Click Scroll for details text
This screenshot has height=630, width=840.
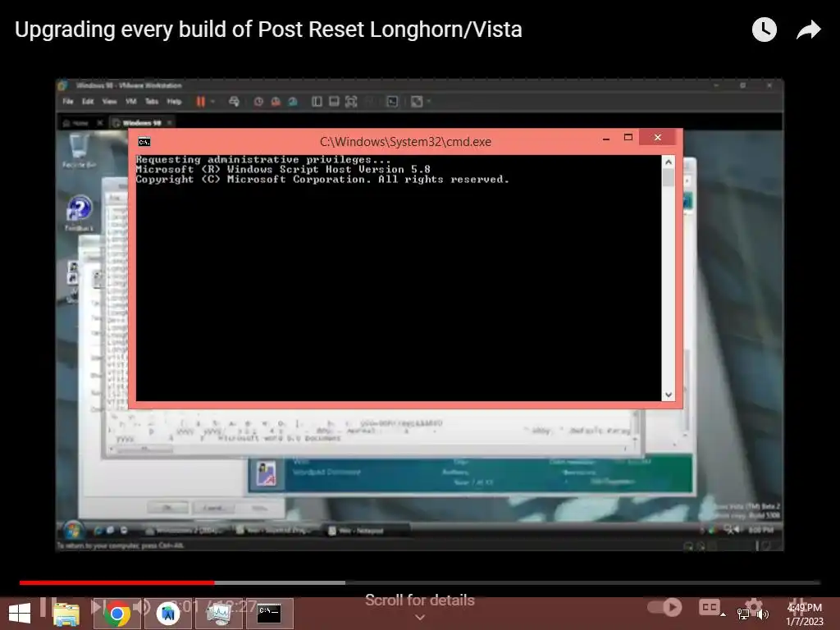point(419,600)
